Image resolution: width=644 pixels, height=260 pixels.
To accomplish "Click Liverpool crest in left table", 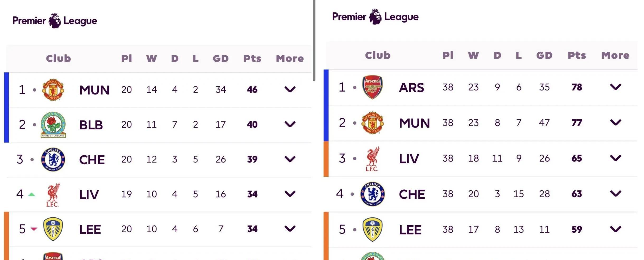I will tap(53, 194).
